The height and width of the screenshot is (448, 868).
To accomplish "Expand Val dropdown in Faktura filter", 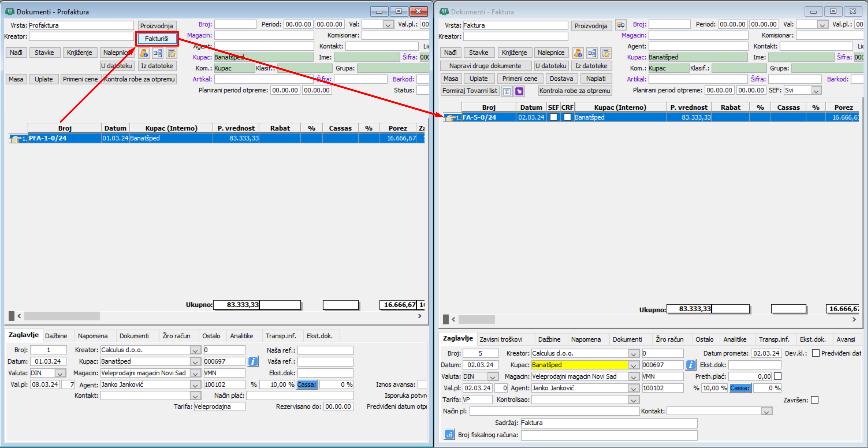I will 822,25.
